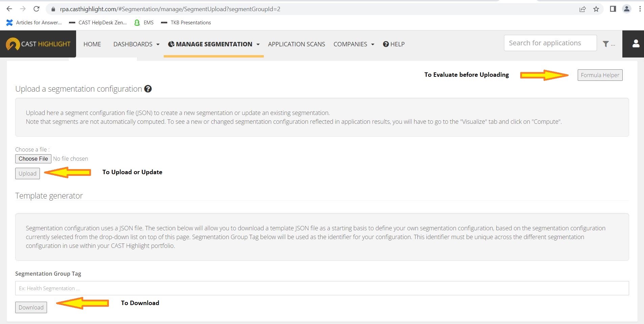Open the Help menu item
This screenshot has width=644, height=324.
click(x=394, y=44)
